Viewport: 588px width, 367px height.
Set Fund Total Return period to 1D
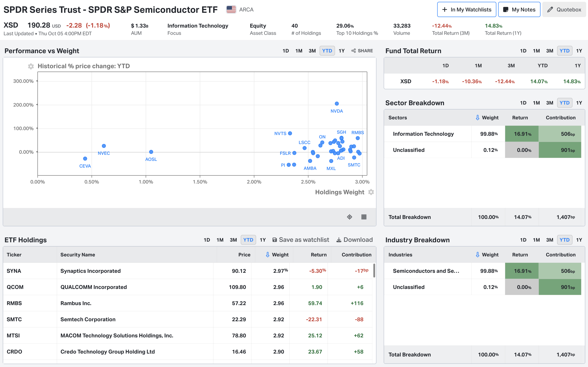coord(523,51)
